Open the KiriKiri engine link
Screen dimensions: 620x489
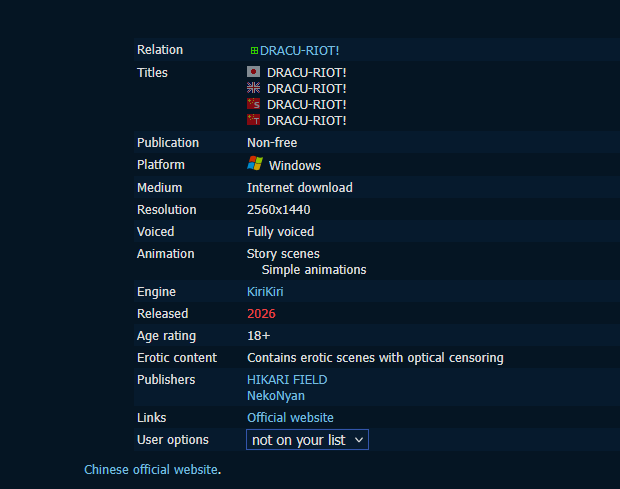[265, 292]
